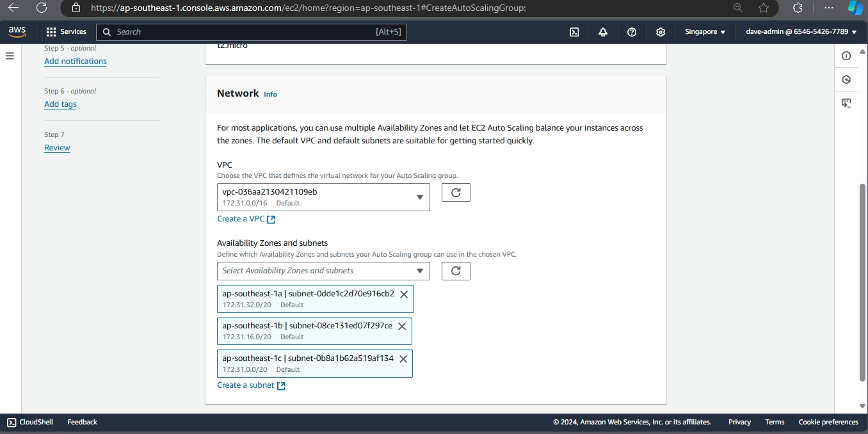868x434 pixels.
Task: Open the info panel icon on right sidebar
Action: pos(846,56)
